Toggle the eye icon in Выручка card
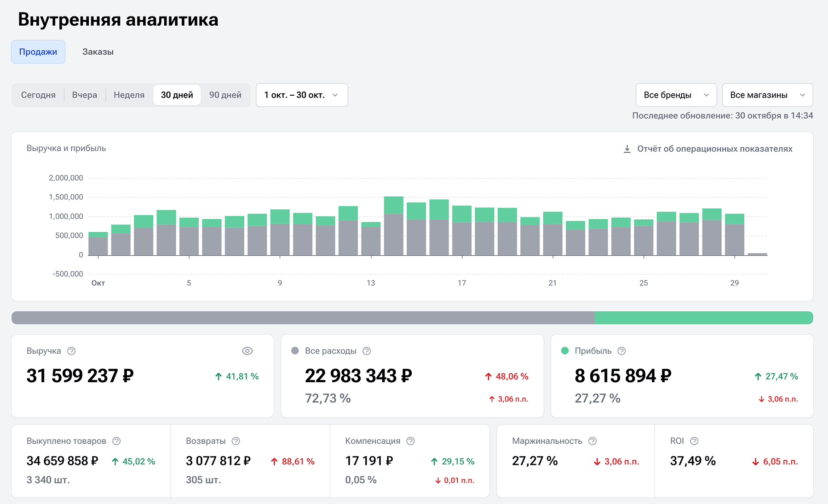This screenshot has width=828, height=504. 247,351
